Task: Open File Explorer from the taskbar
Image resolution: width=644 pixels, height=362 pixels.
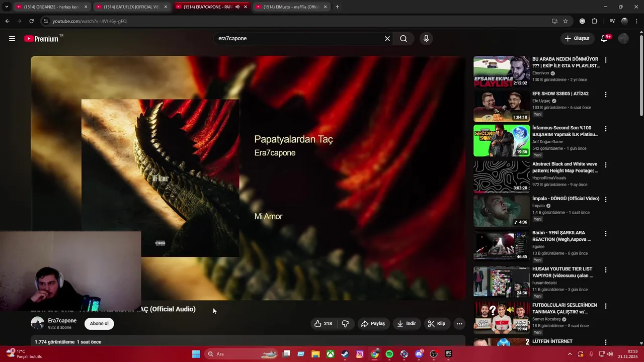Action: point(315,354)
